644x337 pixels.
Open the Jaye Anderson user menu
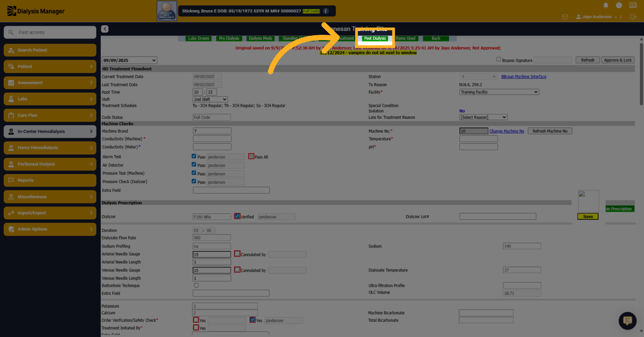coord(597,17)
